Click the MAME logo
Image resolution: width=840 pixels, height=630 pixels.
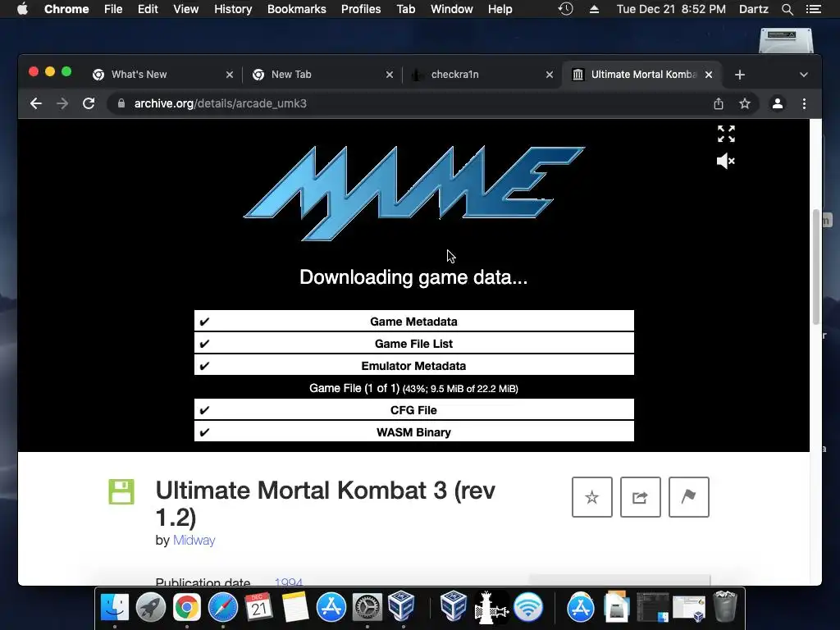414,193
